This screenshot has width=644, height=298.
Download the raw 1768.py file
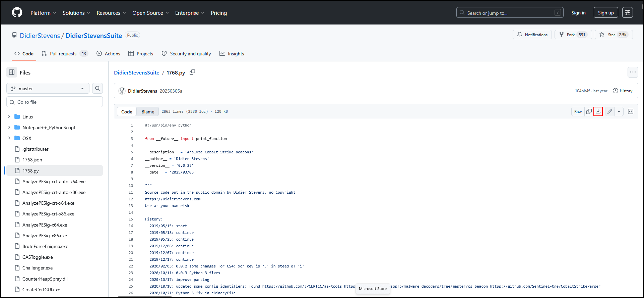click(x=598, y=111)
